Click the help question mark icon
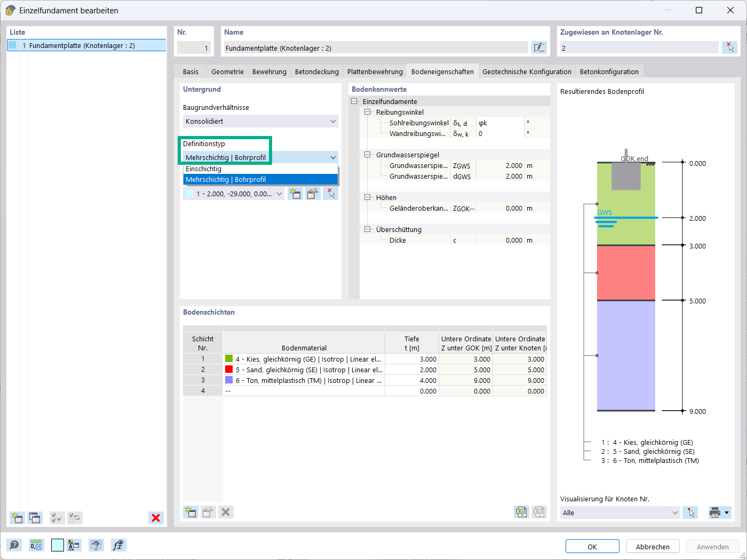Viewport: 747px width, 560px height. pos(14,545)
